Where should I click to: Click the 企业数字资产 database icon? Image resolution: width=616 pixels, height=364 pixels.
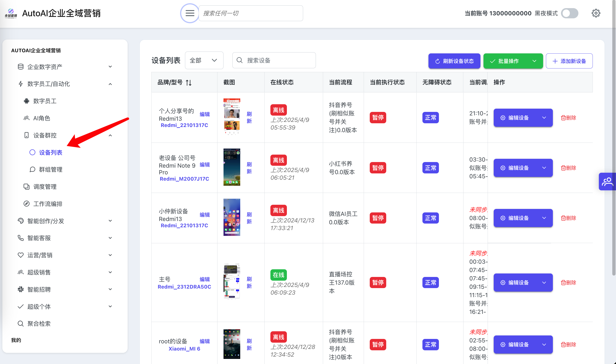[21, 66]
